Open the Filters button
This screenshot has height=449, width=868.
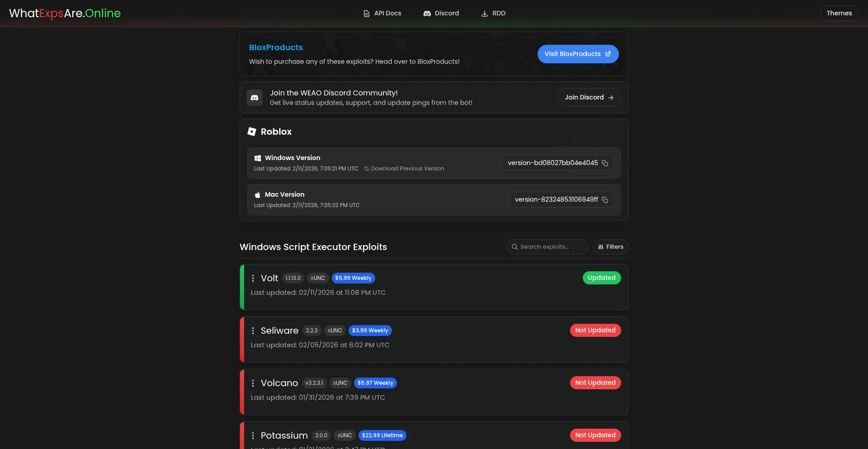[610, 247]
